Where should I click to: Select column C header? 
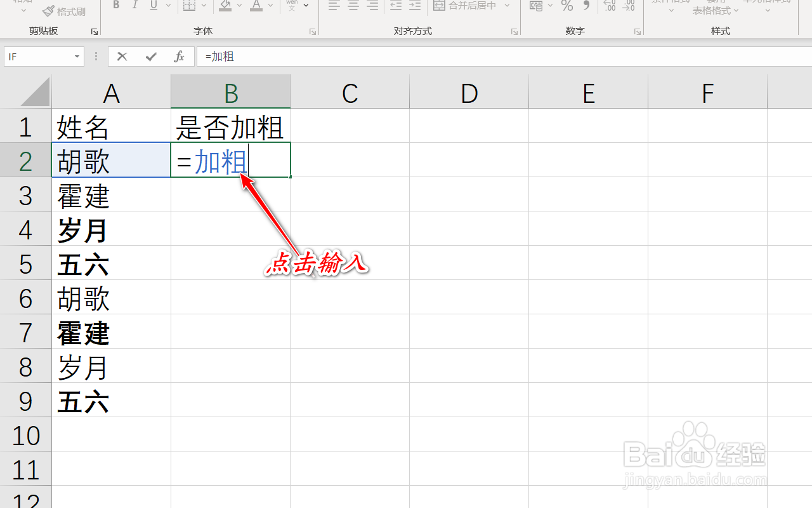pos(350,93)
